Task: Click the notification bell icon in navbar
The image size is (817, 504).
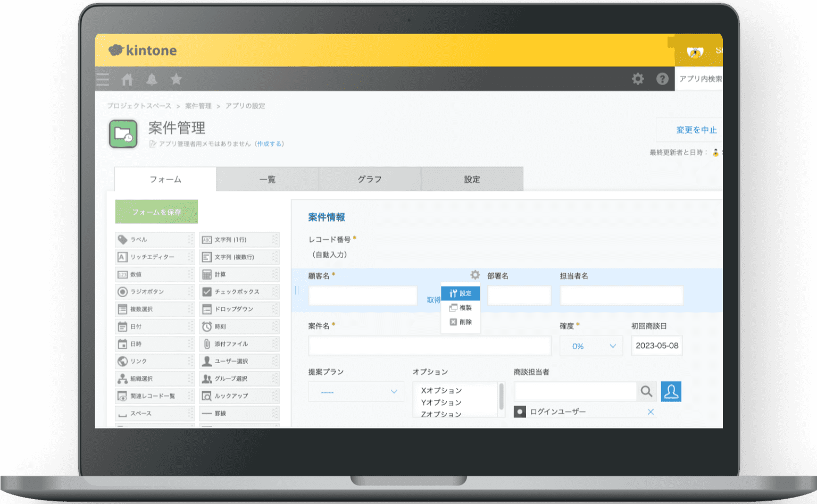Action: tap(152, 79)
